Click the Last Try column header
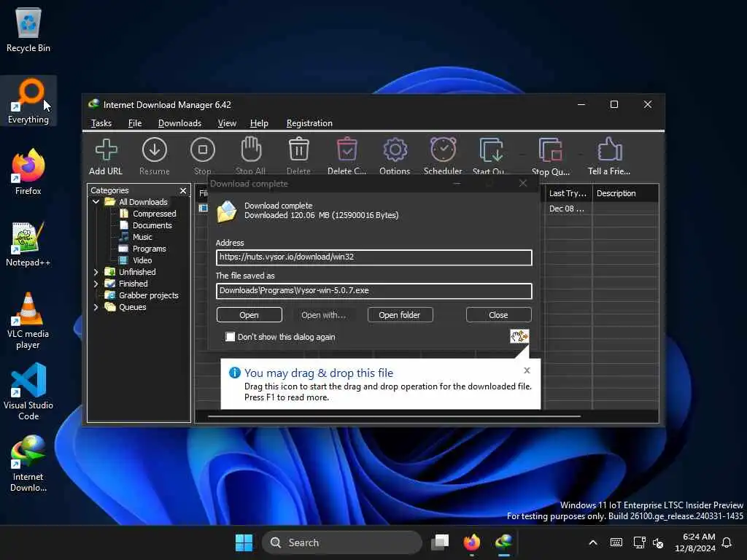747x560 pixels. click(x=568, y=193)
